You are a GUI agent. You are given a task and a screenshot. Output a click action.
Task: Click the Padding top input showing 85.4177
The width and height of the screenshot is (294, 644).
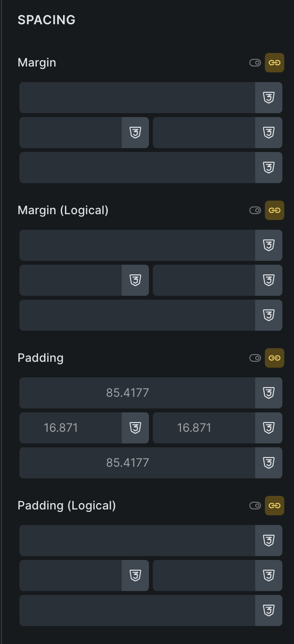(137, 393)
